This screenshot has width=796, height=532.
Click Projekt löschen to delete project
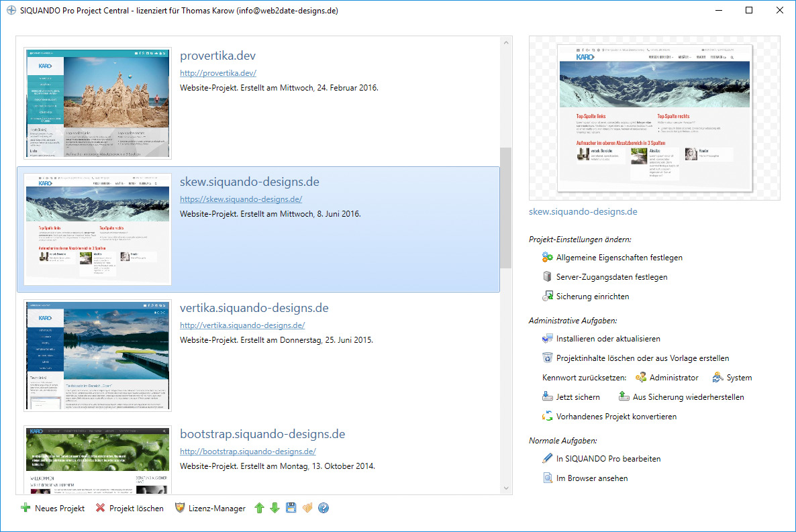(130, 509)
